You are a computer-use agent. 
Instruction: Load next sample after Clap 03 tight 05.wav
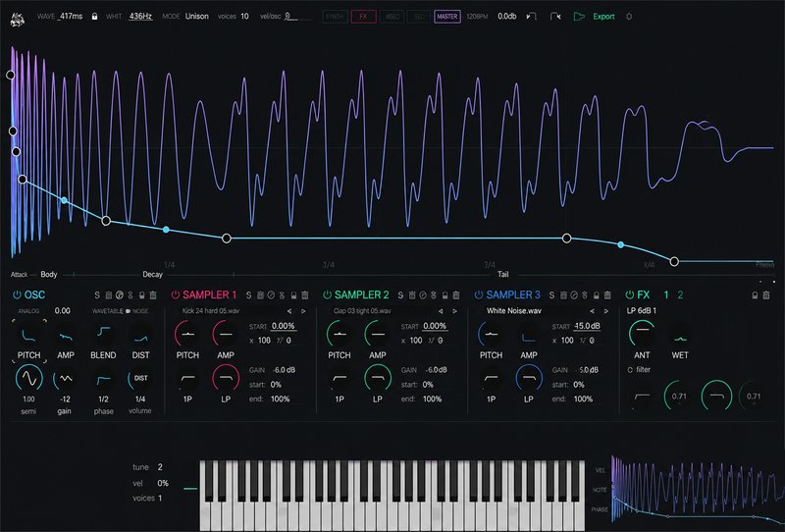pyautogui.click(x=454, y=311)
